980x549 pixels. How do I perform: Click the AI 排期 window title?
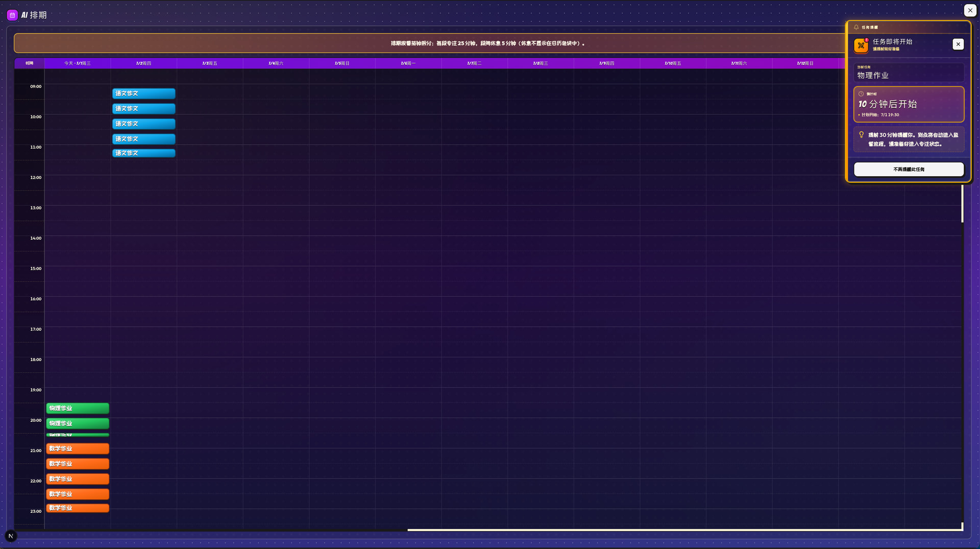coord(34,15)
